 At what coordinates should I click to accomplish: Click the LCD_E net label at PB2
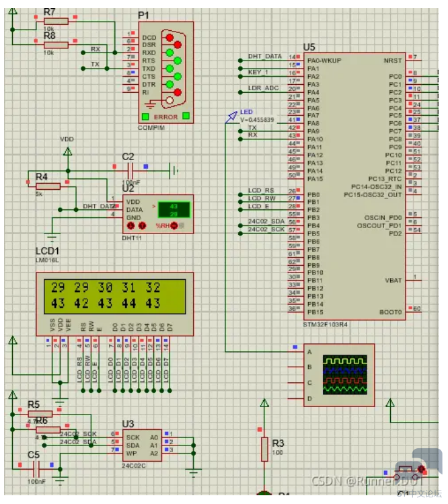pyautogui.click(x=258, y=207)
